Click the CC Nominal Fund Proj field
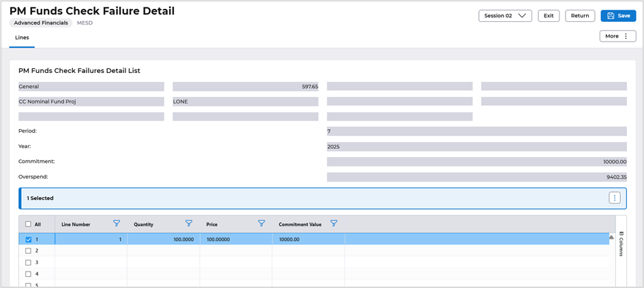 point(91,102)
